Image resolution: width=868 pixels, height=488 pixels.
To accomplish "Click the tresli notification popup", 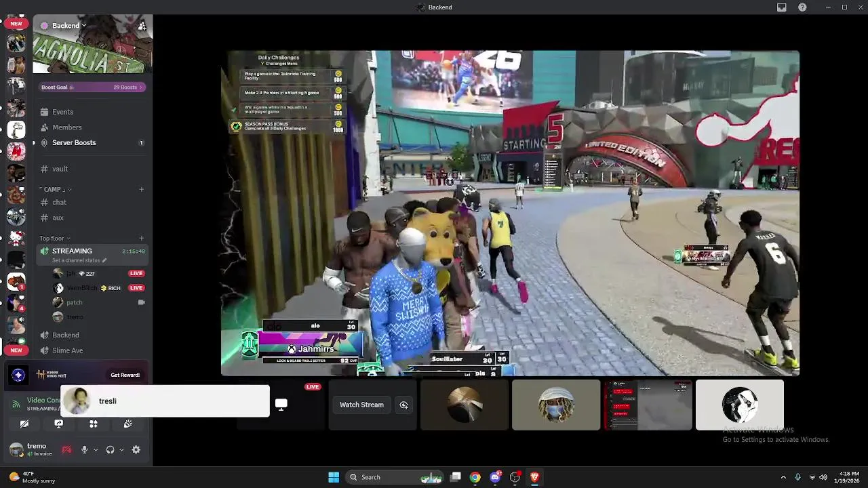I will click(165, 401).
